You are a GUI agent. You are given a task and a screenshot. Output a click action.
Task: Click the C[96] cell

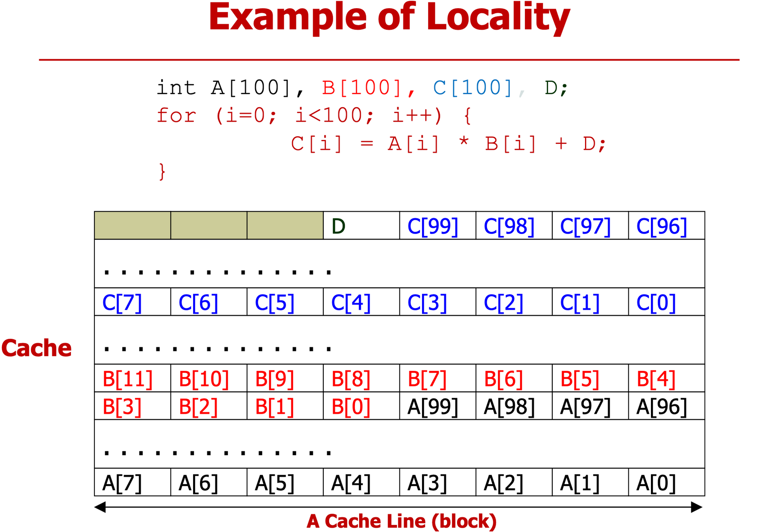tap(666, 226)
